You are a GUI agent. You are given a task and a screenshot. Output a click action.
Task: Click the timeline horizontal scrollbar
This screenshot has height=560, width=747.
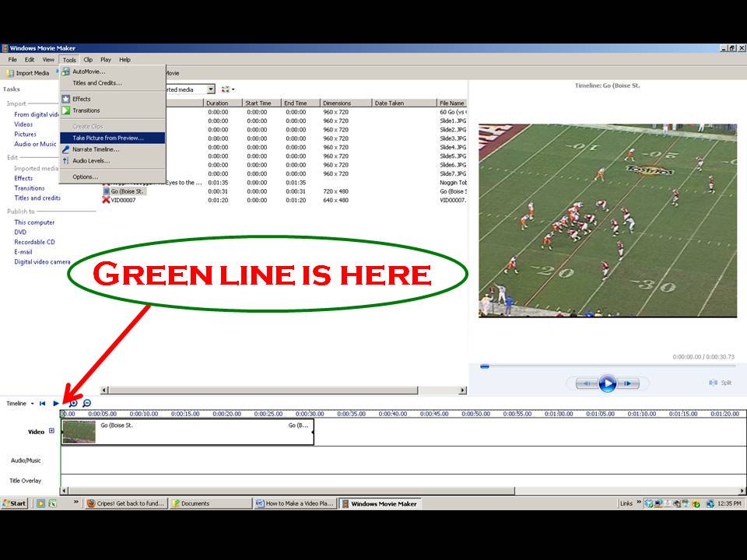coord(292,491)
